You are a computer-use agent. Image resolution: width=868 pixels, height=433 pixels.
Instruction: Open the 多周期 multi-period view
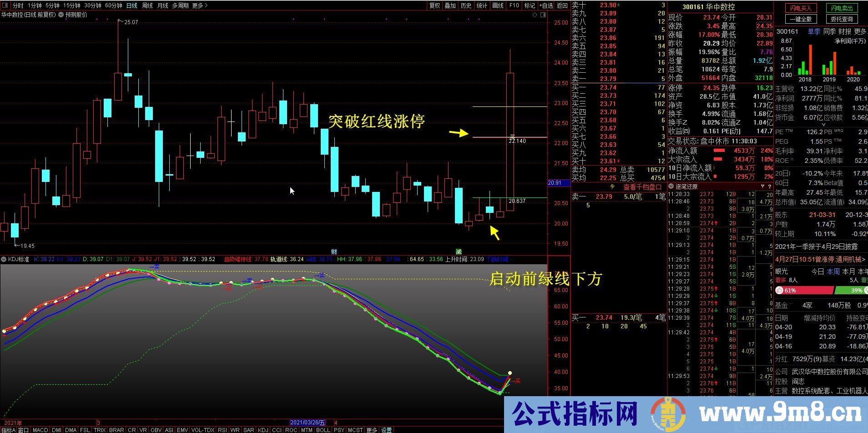(x=180, y=5)
